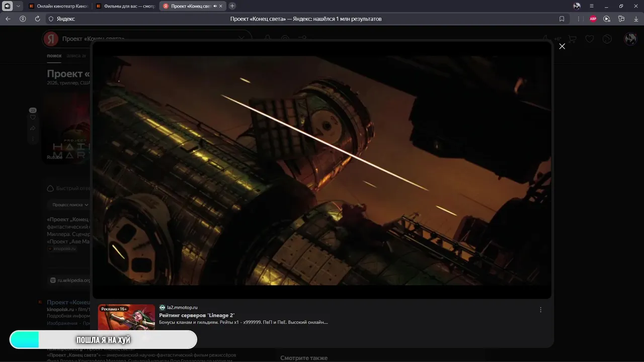Click the space station video frame
The image size is (644, 362).
(x=322, y=170)
